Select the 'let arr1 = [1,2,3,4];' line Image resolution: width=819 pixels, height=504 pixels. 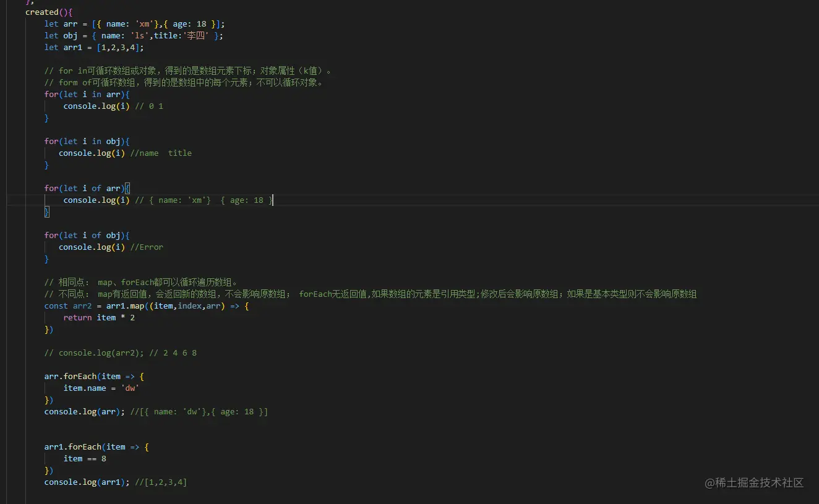tap(94, 47)
